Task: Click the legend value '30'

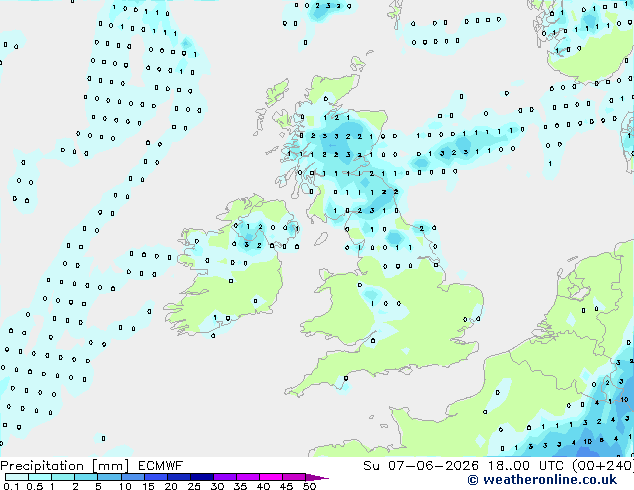Action: (x=217, y=486)
